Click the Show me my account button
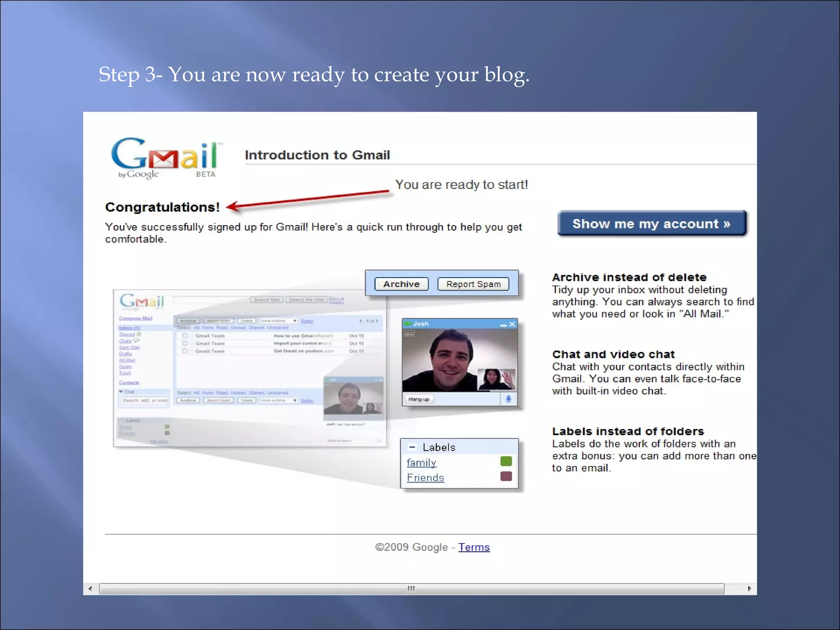The width and height of the screenshot is (840, 630). [652, 224]
